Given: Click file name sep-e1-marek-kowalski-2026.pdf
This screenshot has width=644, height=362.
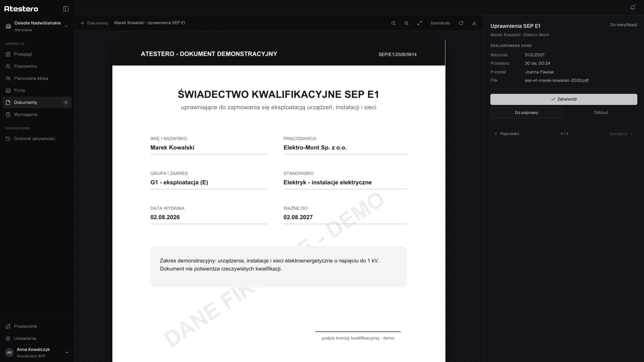Looking at the screenshot, I should (x=556, y=80).
